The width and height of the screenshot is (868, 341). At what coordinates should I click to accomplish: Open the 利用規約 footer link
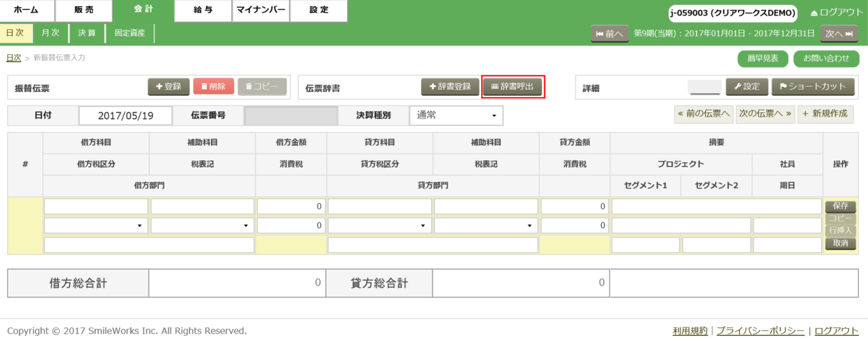point(690,331)
